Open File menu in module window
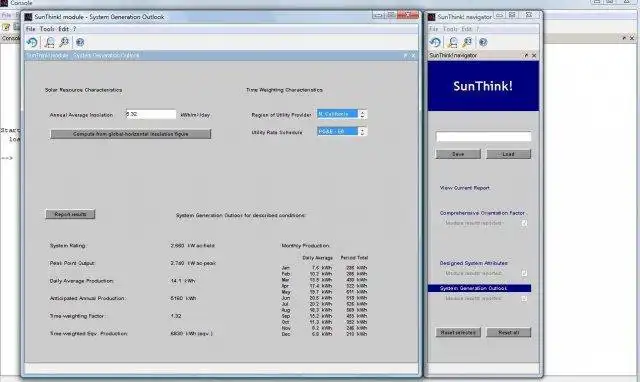The height and width of the screenshot is (382, 640). coord(31,29)
